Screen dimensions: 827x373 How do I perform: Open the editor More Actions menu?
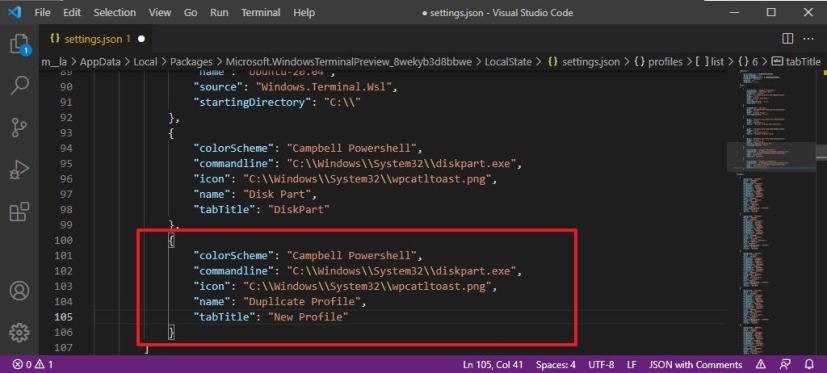click(808, 39)
